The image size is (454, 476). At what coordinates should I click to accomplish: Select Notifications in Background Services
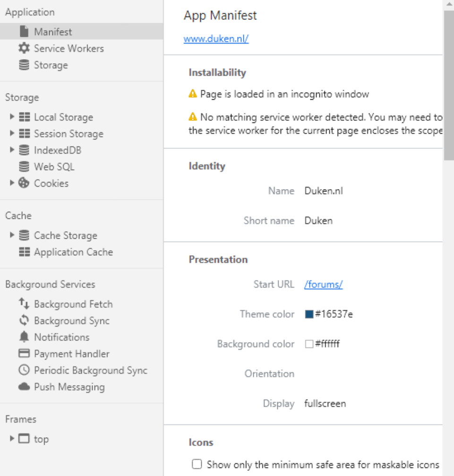(82, 337)
